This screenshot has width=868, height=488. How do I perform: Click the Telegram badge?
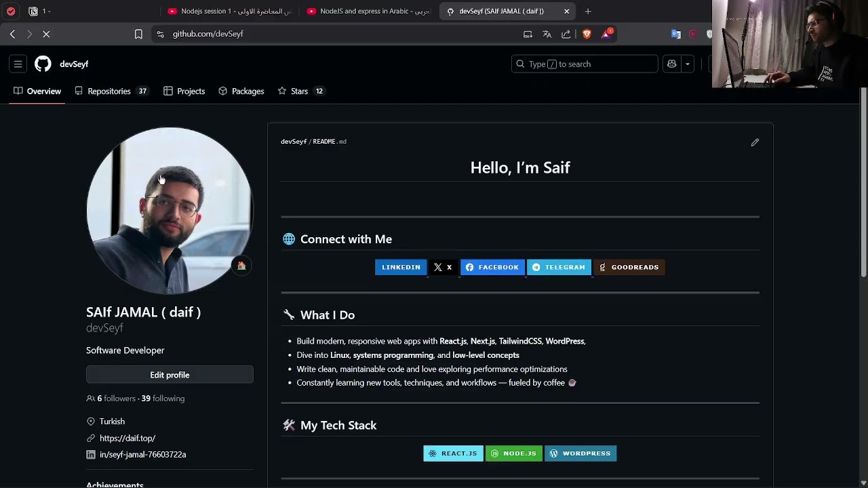559,267
